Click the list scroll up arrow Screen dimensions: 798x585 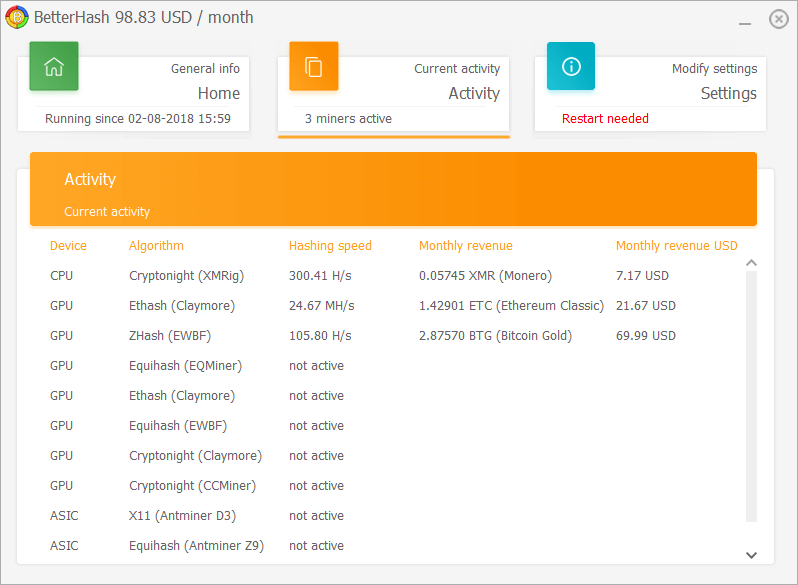[x=751, y=263]
